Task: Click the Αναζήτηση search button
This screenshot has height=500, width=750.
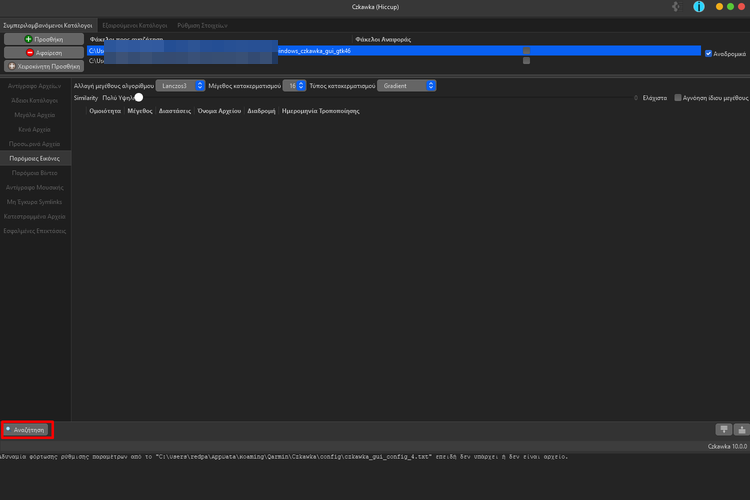Action: (x=27, y=429)
